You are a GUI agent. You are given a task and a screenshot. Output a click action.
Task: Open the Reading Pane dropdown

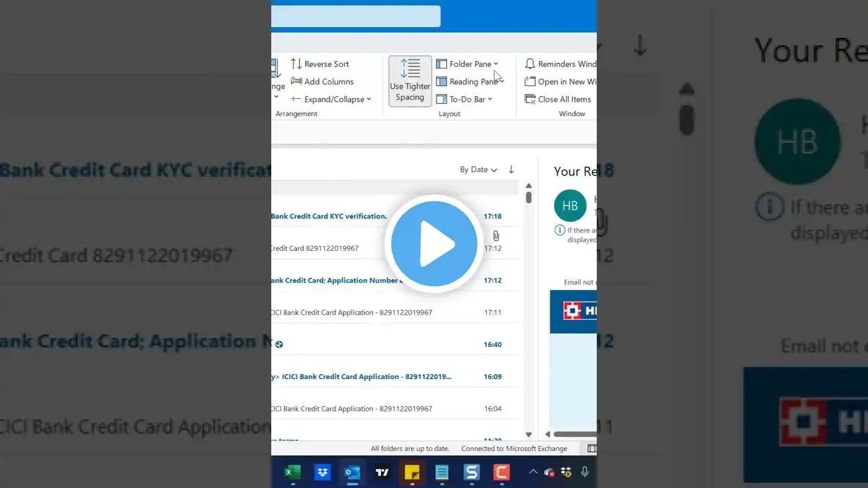point(470,81)
